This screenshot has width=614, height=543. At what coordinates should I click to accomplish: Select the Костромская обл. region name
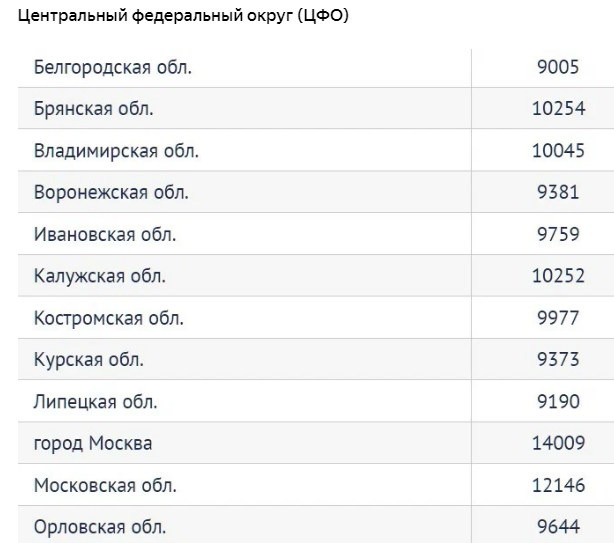[109, 318]
